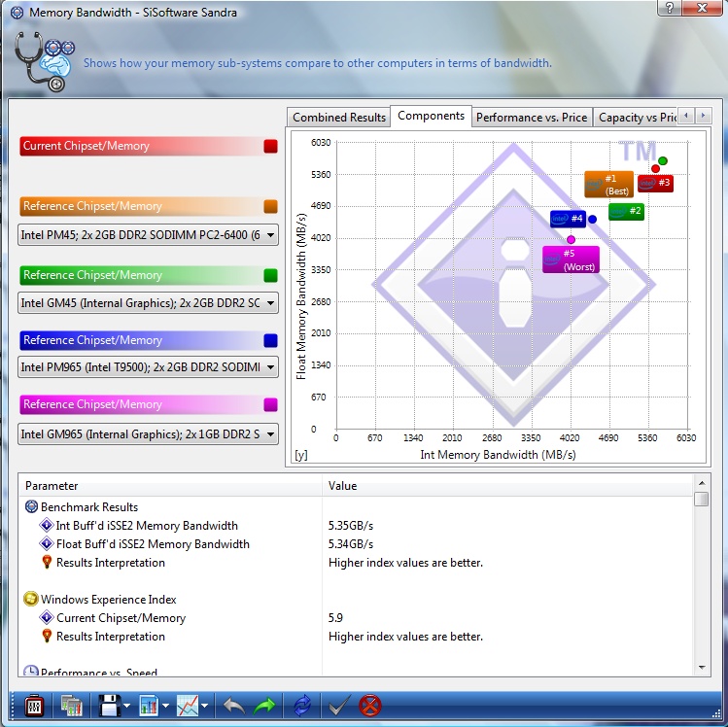Image resolution: width=728 pixels, height=727 pixels.
Task: Click Sandra icon in the title bar
Action: coord(17,13)
